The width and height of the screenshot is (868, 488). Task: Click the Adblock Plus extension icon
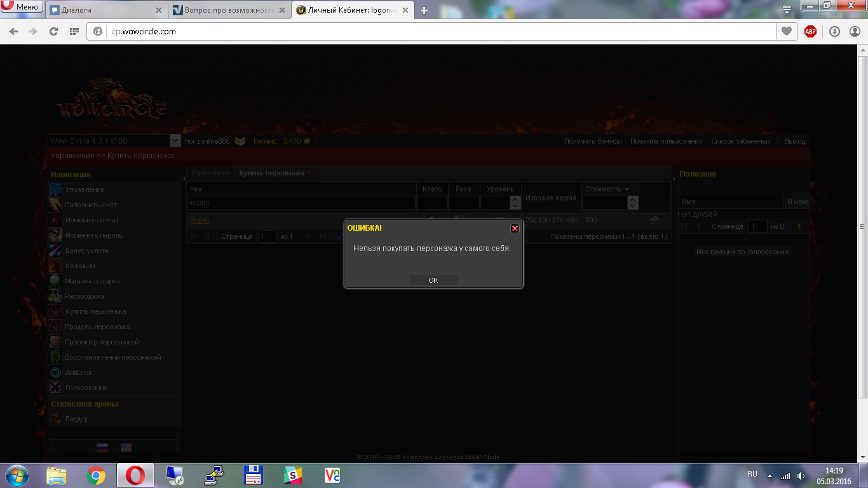(x=810, y=31)
